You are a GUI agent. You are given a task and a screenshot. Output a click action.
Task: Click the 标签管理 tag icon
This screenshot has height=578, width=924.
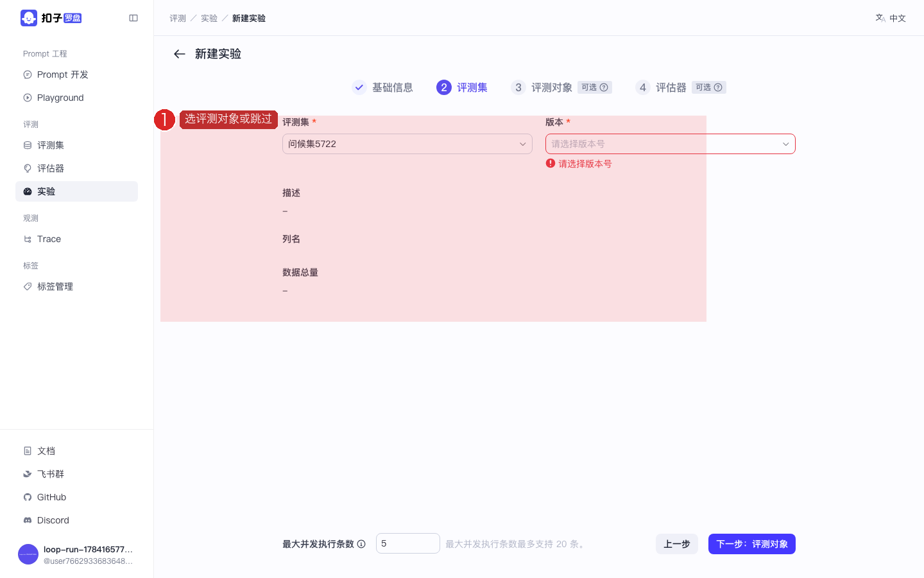[28, 286]
